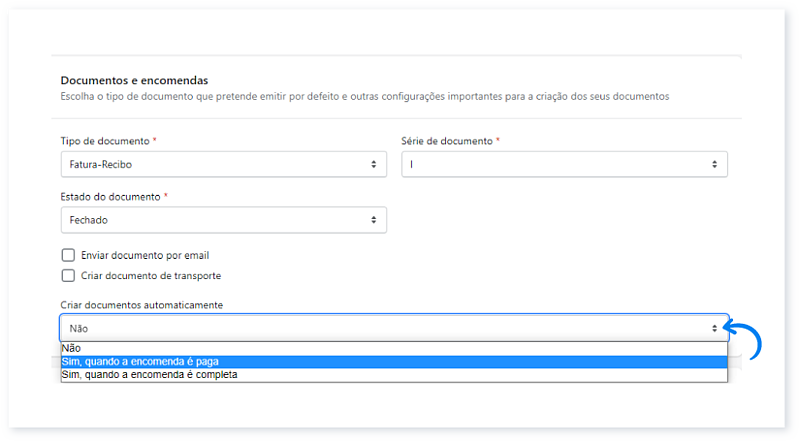
Task: Choose 'Não' from the options list
Action: [394, 348]
